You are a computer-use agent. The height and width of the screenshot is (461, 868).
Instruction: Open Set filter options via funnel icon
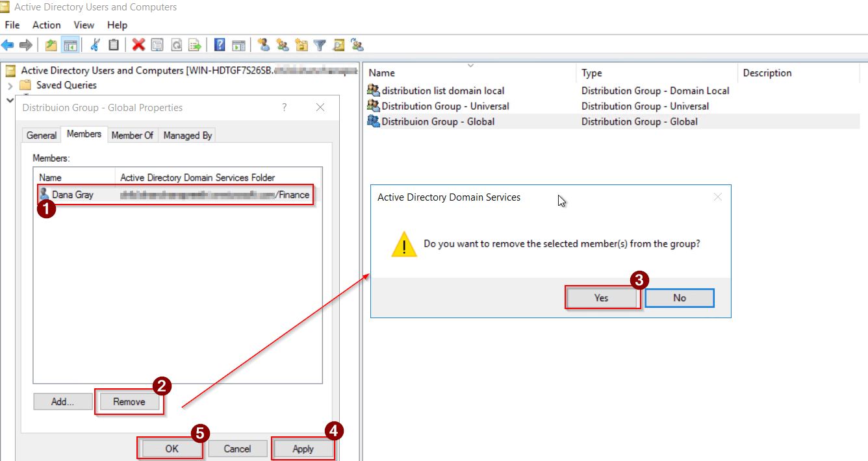319,44
